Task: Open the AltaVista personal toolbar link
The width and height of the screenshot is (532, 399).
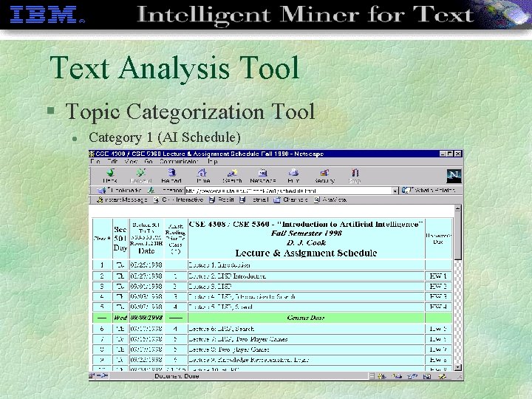Action: pyautogui.click(x=330, y=199)
